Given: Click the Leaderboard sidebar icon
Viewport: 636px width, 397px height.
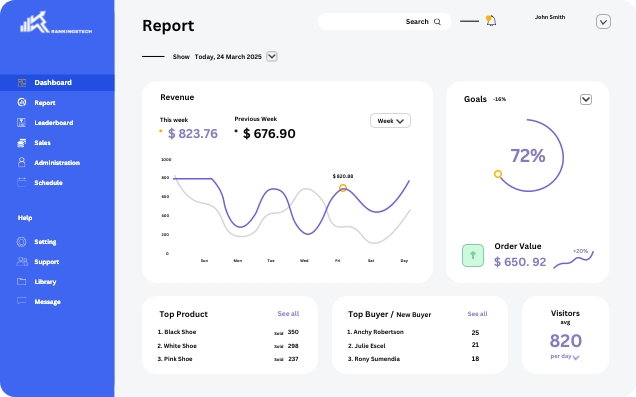Looking at the screenshot, I should 21,122.
